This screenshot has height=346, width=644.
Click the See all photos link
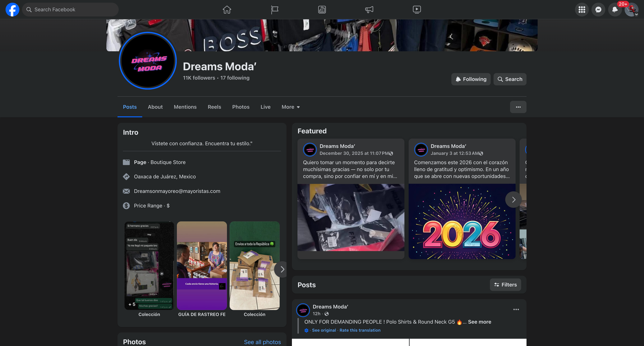pos(262,342)
